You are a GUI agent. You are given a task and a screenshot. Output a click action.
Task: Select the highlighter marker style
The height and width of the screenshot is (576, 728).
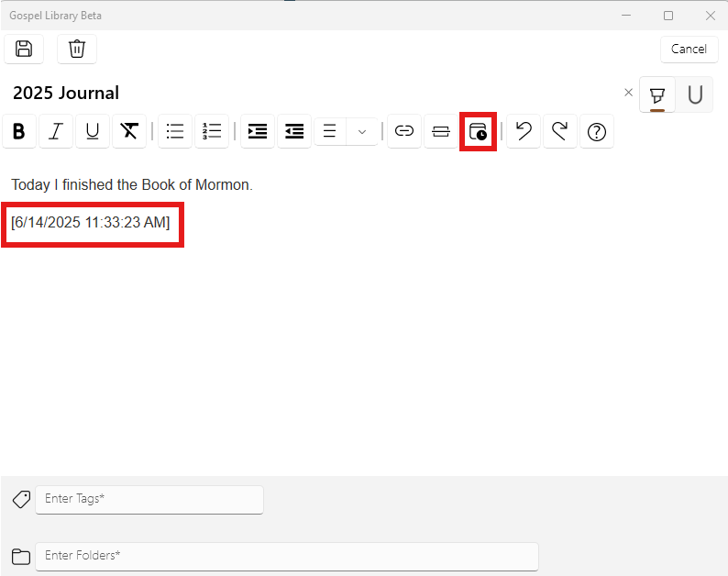pyautogui.click(x=657, y=94)
